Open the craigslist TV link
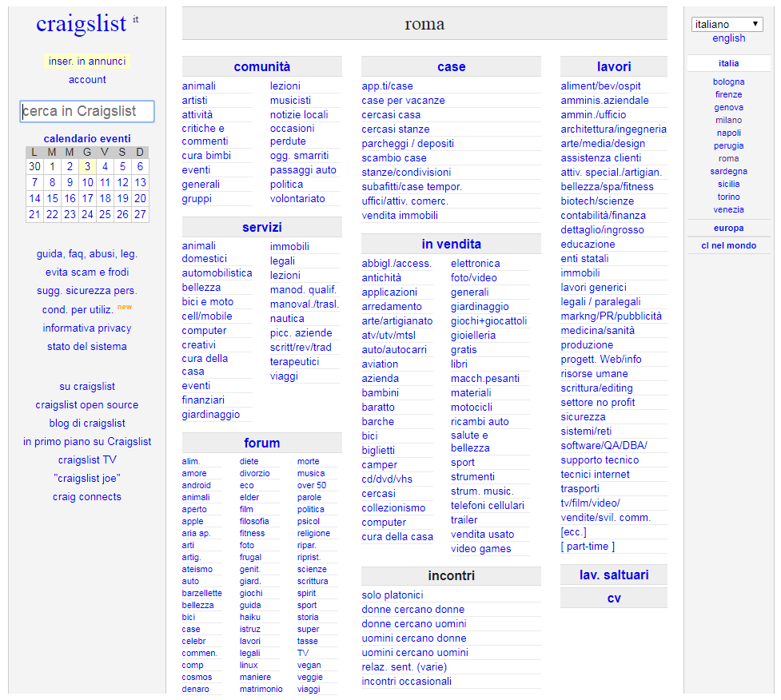Screen dimensions: 781x700 [x=87, y=460]
